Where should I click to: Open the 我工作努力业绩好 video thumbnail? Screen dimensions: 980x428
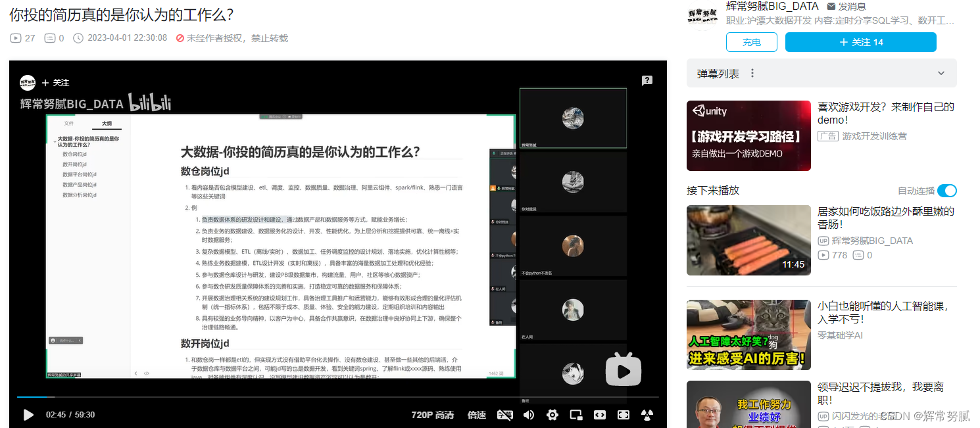tap(748, 404)
